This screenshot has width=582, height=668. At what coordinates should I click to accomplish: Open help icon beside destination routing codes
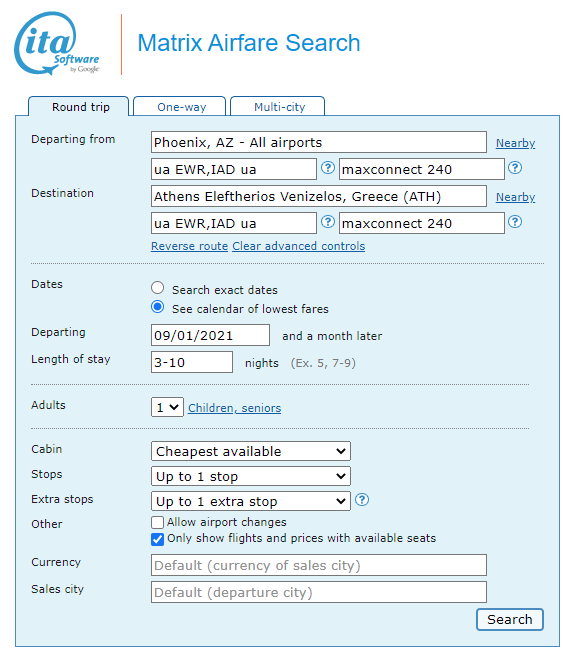pos(328,222)
